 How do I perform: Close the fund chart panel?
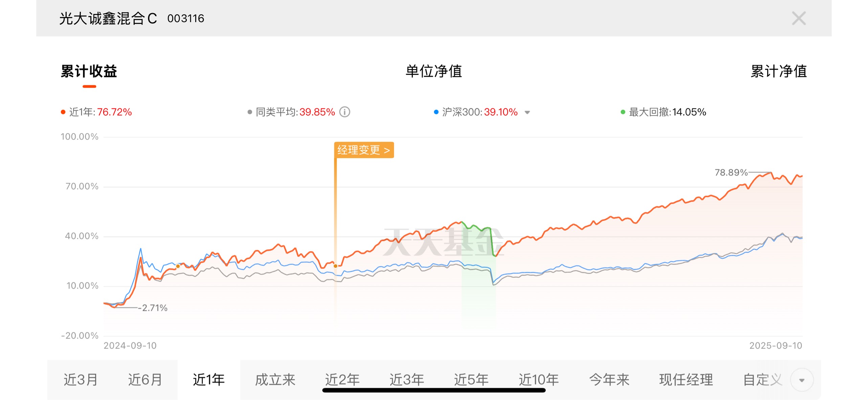[x=799, y=18]
